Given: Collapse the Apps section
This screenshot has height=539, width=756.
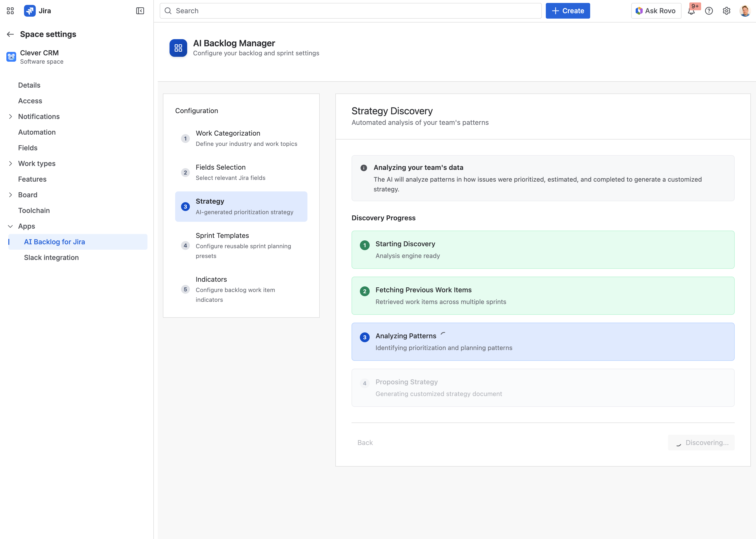Looking at the screenshot, I should pyautogui.click(x=10, y=226).
